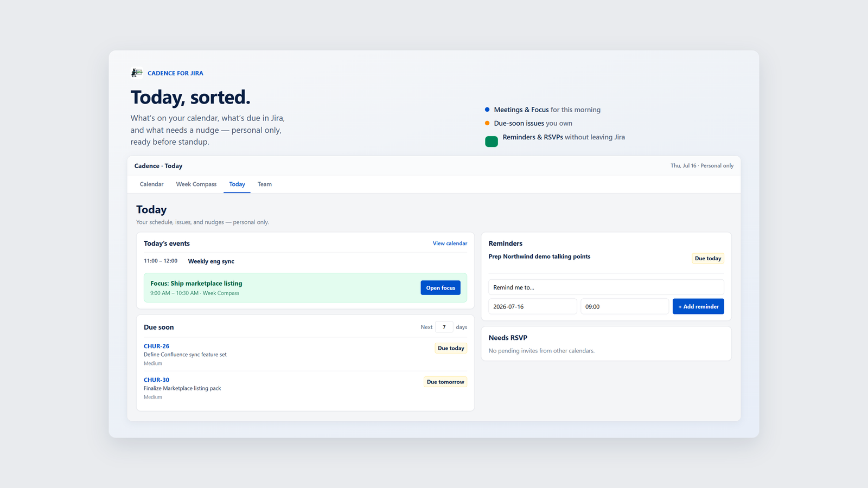Follow the View calendar link
The width and height of the screenshot is (868, 488).
pyautogui.click(x=450, y=243)
